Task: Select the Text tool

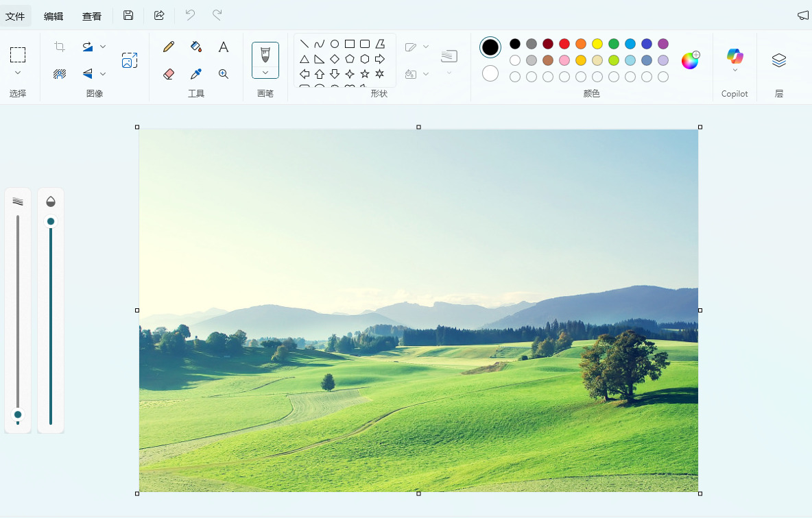Action: [223, 47]
